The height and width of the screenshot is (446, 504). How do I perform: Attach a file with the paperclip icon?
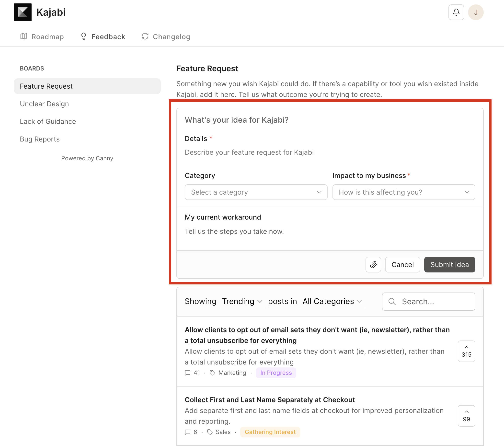click(x=373, y=264)
